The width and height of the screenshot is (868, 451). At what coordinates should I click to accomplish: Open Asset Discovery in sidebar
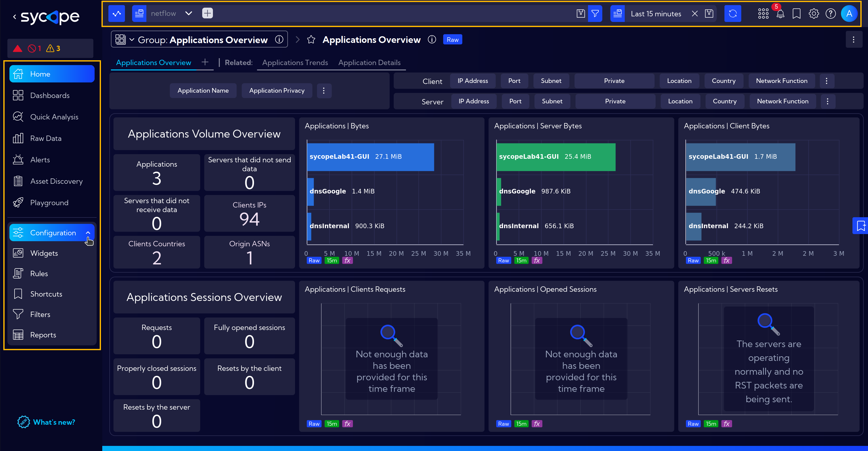click(x=52, y=181)
